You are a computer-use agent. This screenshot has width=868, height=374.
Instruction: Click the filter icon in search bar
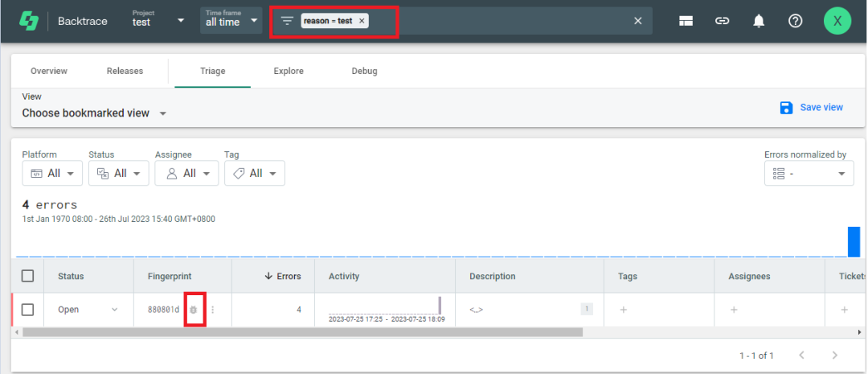click(287, 21)
